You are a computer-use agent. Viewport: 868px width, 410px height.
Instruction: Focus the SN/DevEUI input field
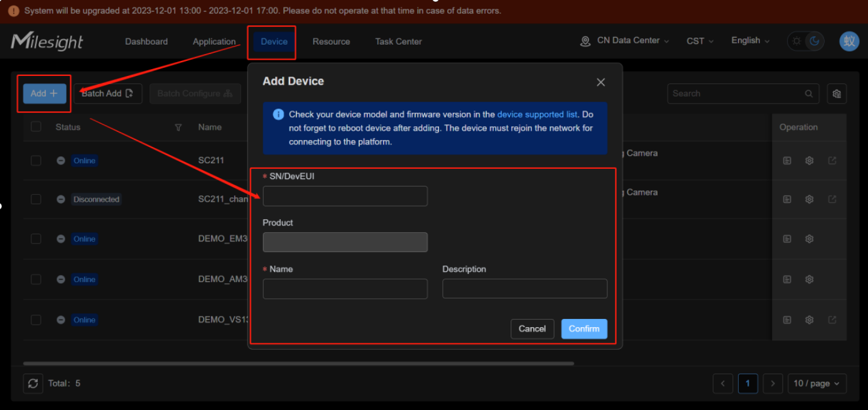345,196
